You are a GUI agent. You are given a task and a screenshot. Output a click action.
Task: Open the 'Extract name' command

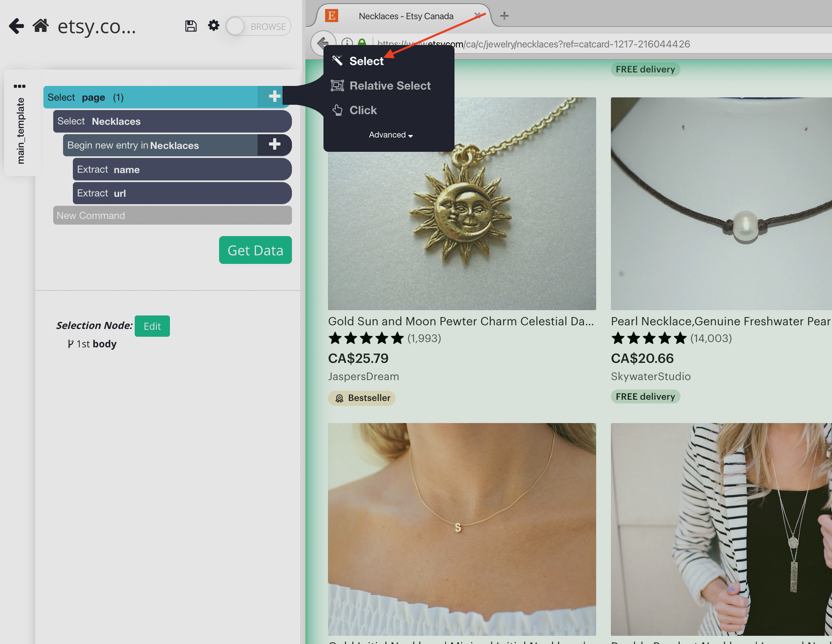pyautogui.click(x=182, y=169)
